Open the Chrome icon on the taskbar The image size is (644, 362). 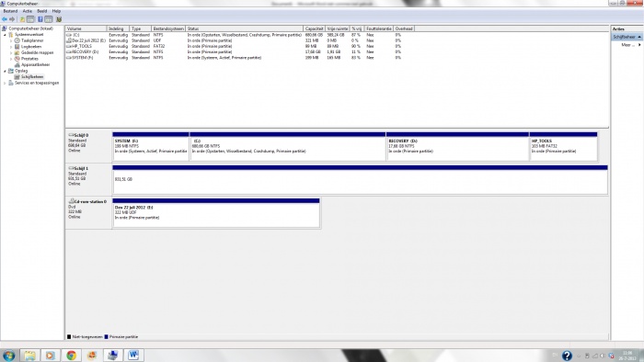[x=71, y=355]
